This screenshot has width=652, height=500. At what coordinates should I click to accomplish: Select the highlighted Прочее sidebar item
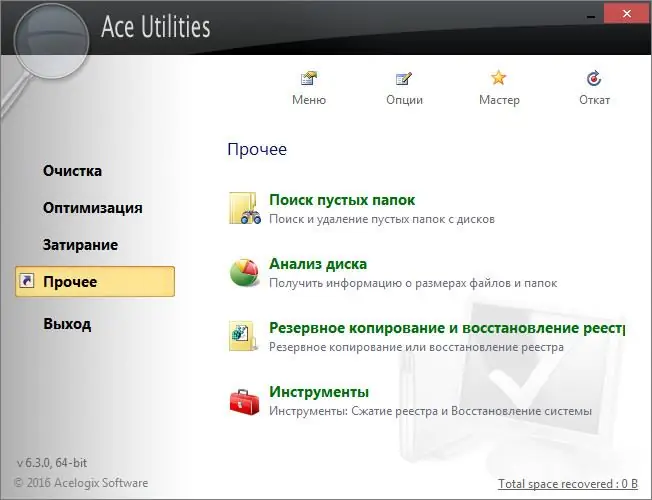95,282
